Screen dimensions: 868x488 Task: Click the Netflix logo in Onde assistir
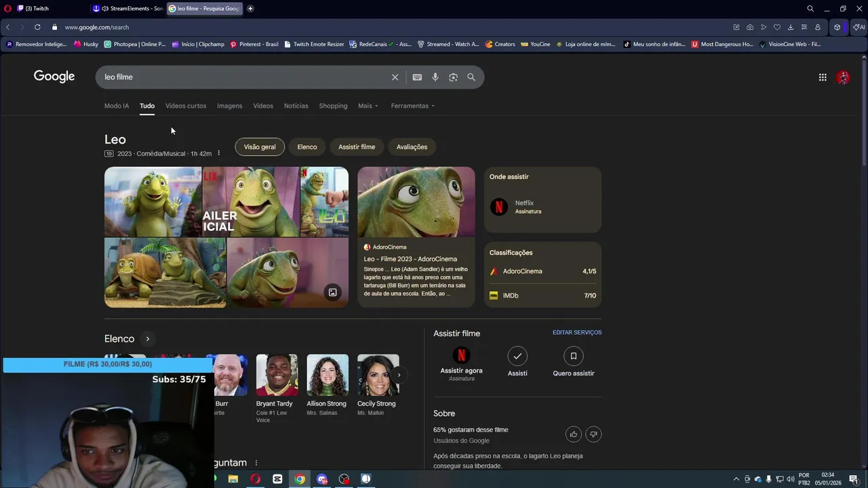499,207
